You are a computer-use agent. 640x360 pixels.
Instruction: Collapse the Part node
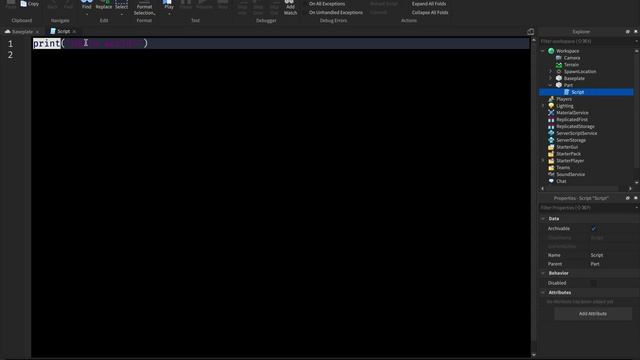(551, 85)
